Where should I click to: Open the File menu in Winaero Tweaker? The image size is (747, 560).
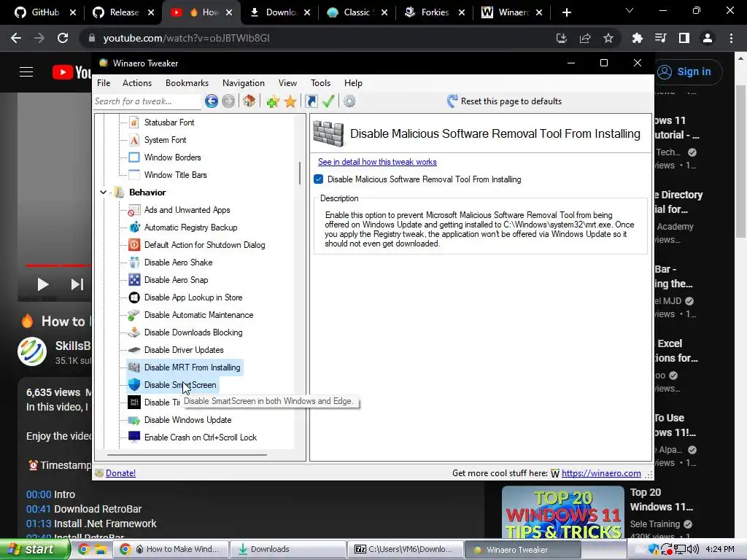104,83
